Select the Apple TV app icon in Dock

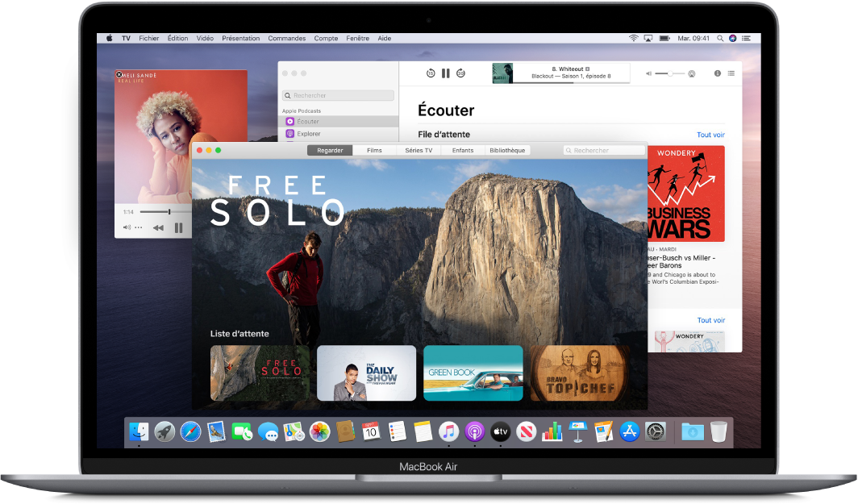click(500, 433)
